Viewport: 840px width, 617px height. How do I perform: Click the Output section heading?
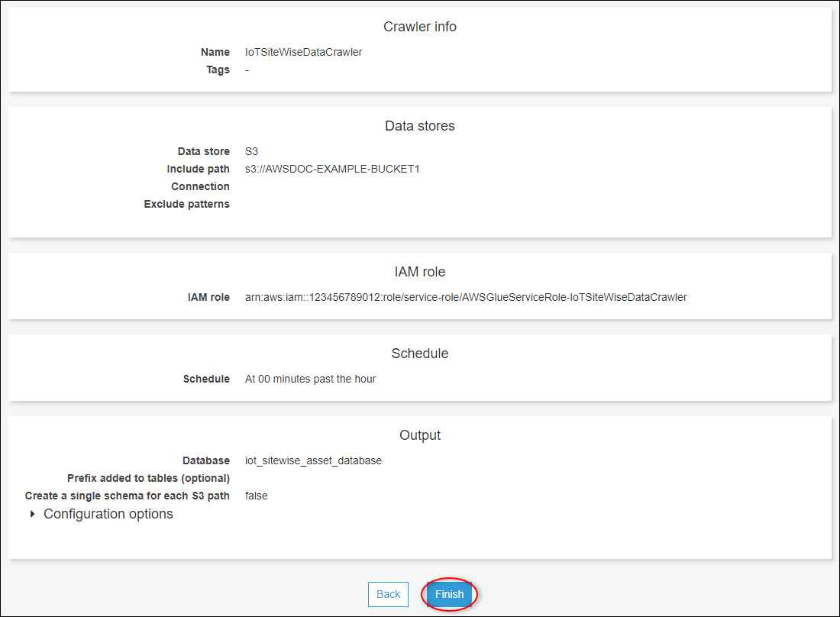click(419, 435)
